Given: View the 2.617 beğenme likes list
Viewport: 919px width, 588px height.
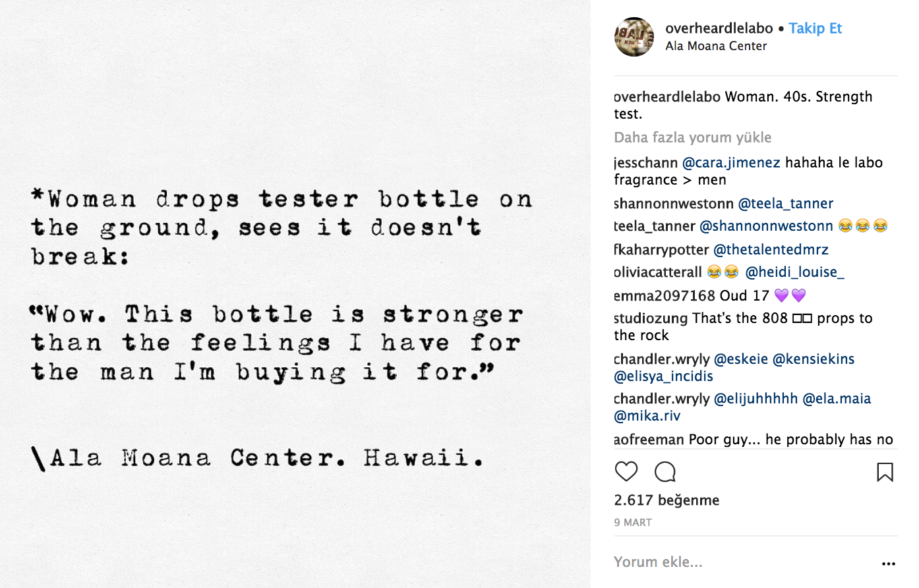Looking at the screenshot, I should pyautogui.click(x=667, y=500).
